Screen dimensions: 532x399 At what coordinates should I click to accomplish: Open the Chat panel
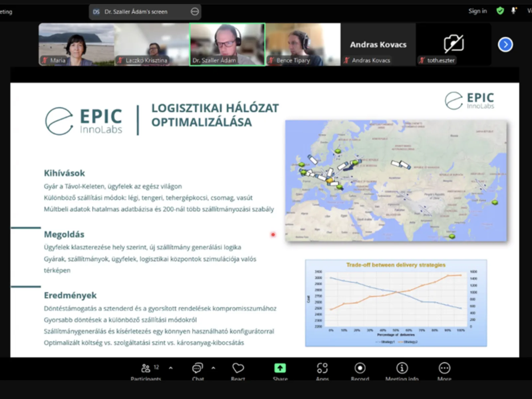click(x=198, y=368)
